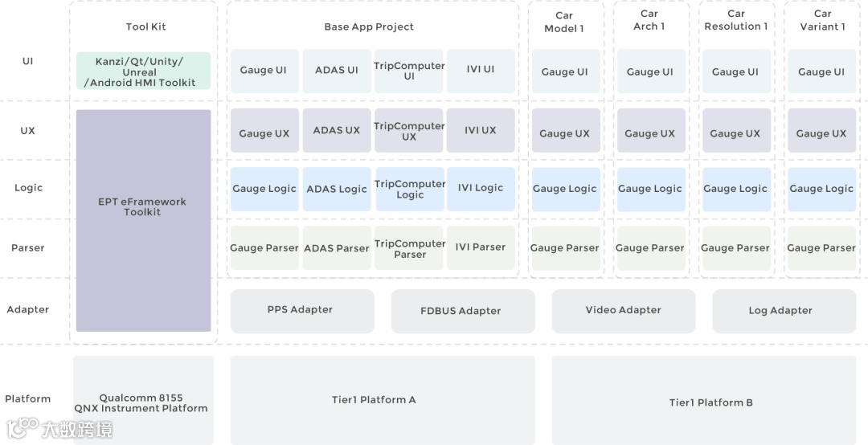Select Gauge Parser under Car Resolution 1
Screen dimensions: 868x445
coord(735,248)
